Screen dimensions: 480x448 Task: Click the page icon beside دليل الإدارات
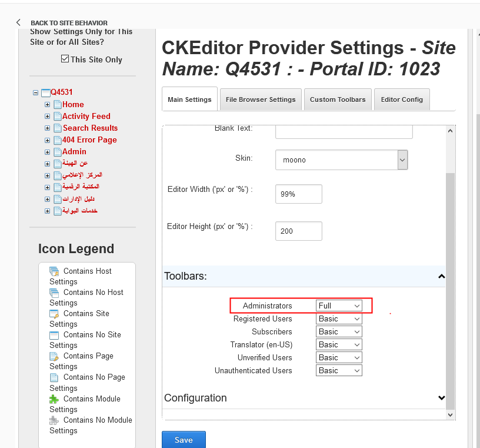pyautogui.click(x=58, y=199)
